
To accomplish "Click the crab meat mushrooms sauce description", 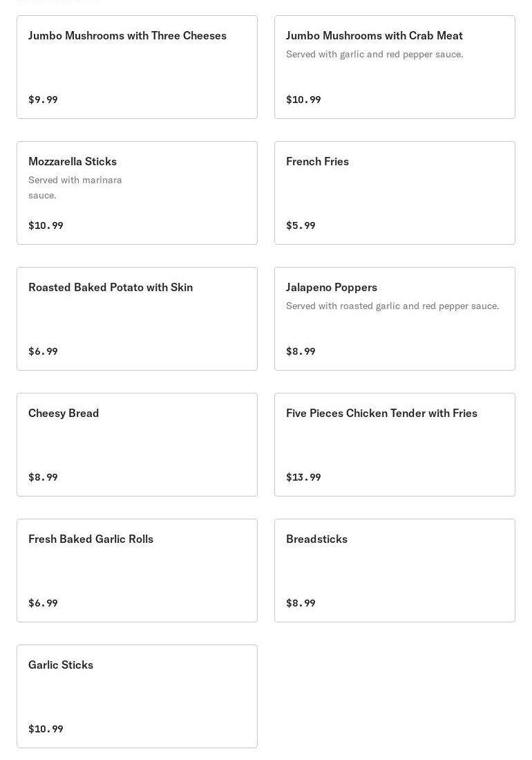I will (x=374, y=54).
